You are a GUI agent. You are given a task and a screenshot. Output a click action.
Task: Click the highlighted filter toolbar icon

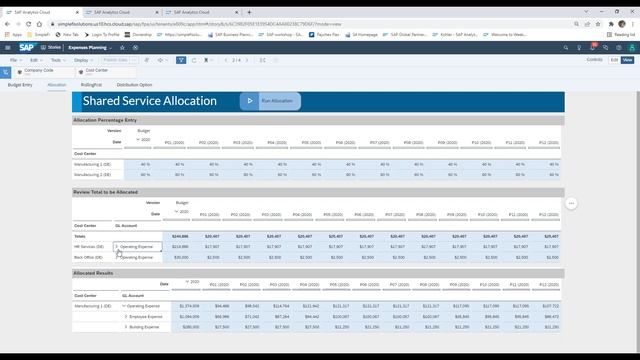pyautogui.click(x=181, y=60)
